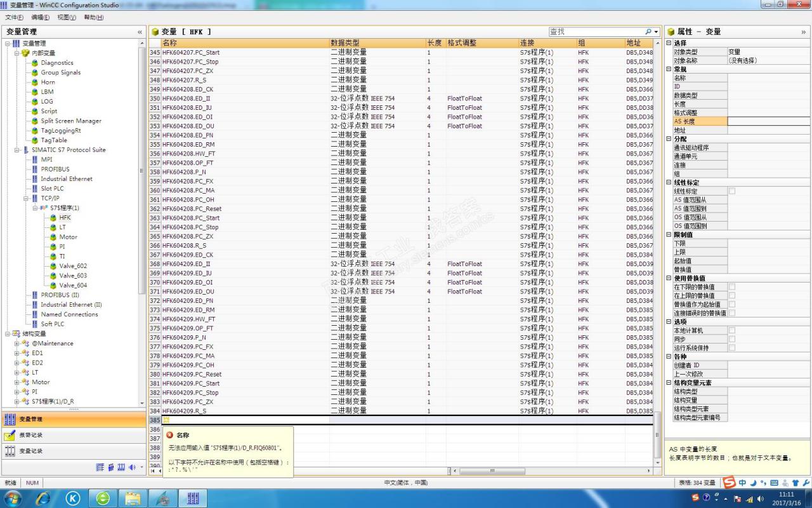
Task: Click the new row 385 name cell
Action: coord(246,420)
